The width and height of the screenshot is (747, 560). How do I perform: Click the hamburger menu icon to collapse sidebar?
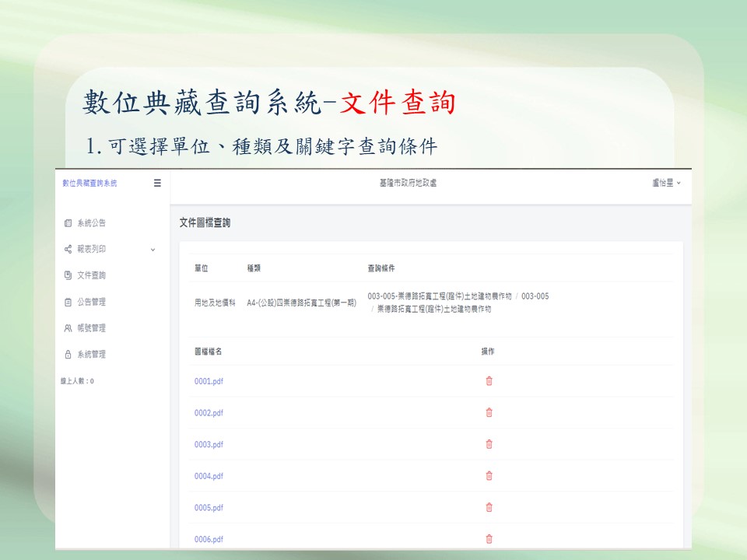click(x=157, y=184)
